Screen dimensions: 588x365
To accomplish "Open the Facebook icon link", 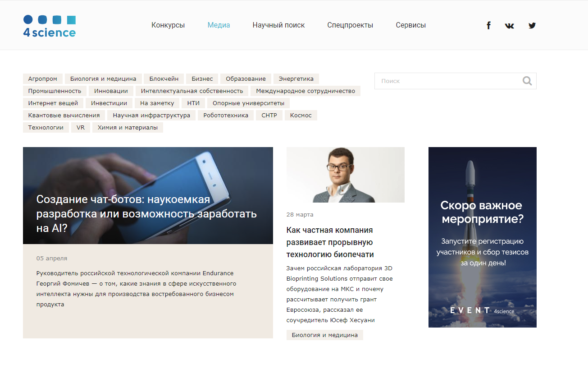I will tap(488, 26).
